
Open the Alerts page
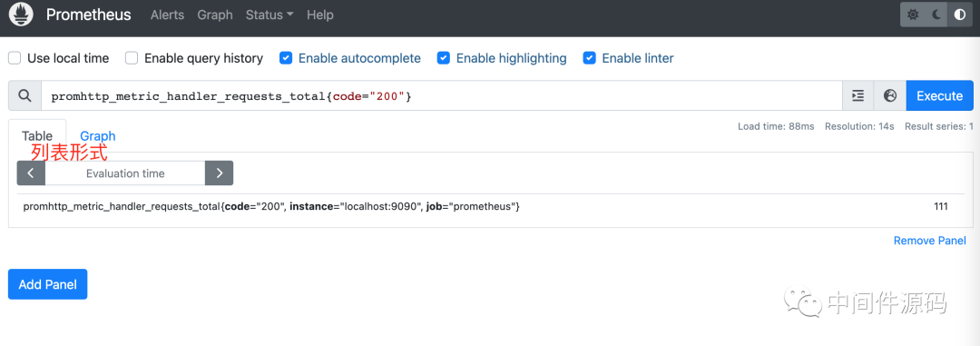[x=167, y=15]
